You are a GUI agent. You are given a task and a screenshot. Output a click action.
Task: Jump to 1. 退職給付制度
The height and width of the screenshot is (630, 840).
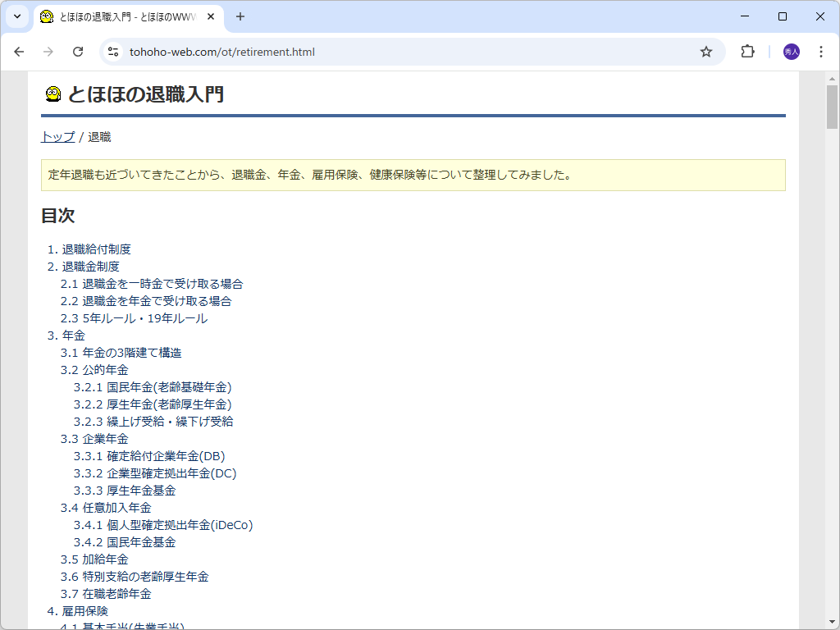click(x=89, y=249)
